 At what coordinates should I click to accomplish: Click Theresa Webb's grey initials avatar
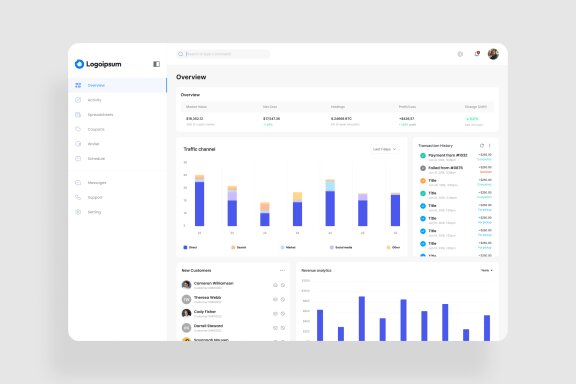pyautogui.click(x=187, y=299)
